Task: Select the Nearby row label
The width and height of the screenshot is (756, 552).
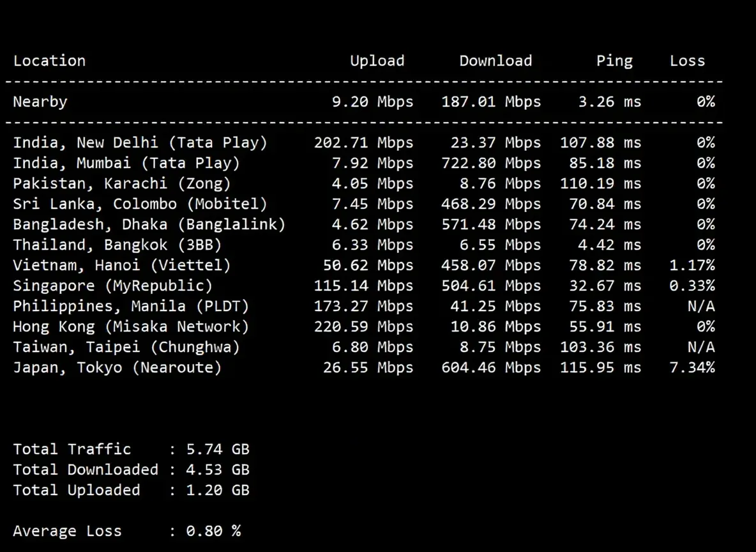Action: tap(40, 102)
